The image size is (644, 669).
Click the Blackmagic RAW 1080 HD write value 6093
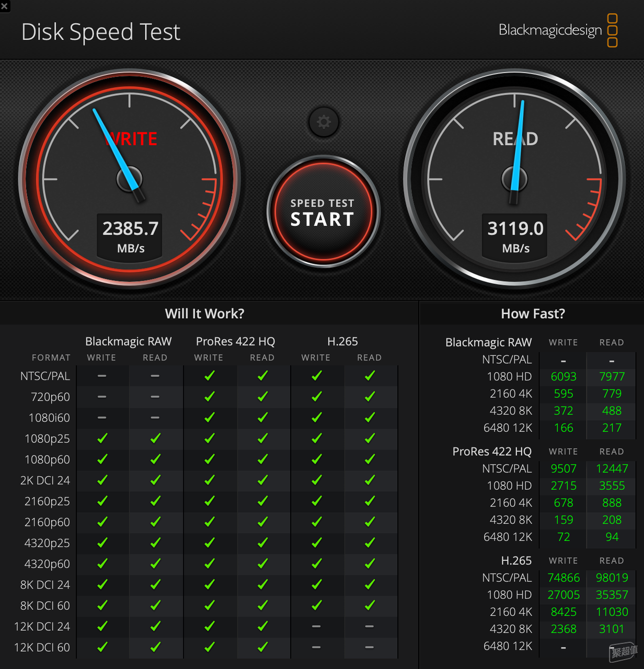563,376
